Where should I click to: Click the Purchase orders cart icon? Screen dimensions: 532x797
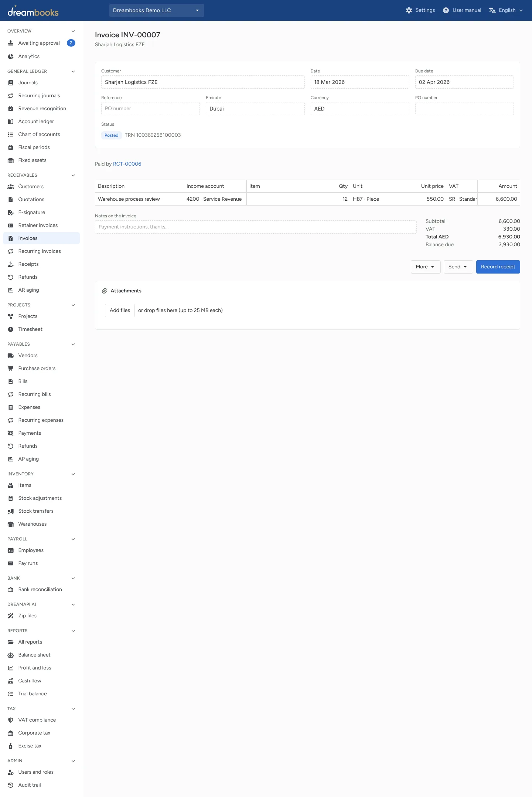(x=11, y=369)
